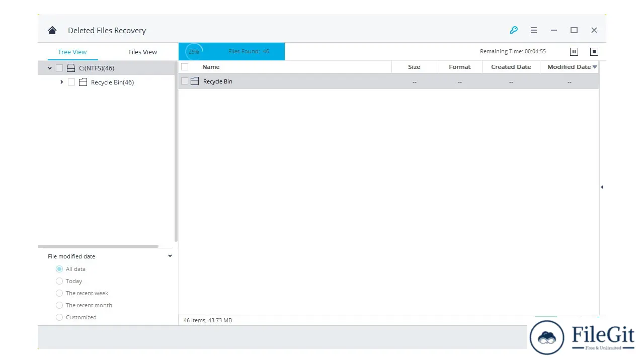Select The recent week filter
This screenshot has height=362, width=644.
click(59, 293)
